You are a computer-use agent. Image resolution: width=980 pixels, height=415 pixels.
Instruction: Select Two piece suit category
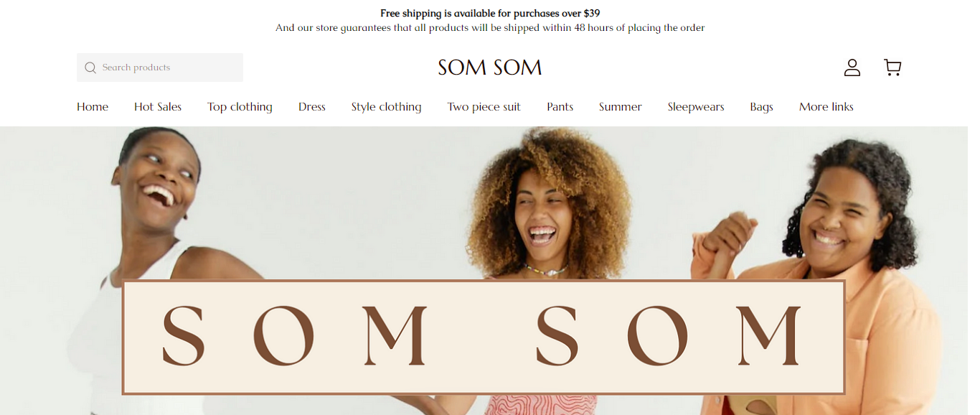(484, 107)
